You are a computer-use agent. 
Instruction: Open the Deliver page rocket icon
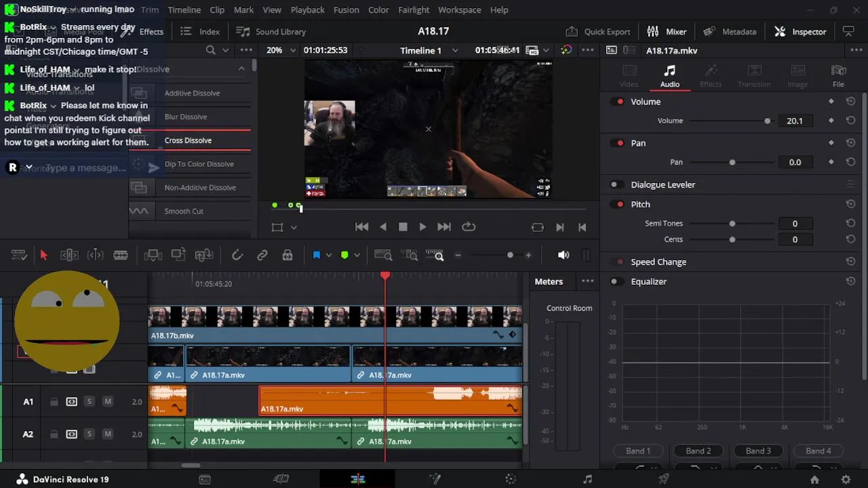point(664,479)
